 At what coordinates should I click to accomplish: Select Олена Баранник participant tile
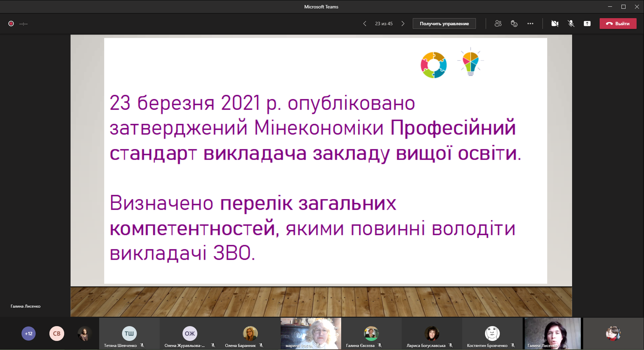250,334
